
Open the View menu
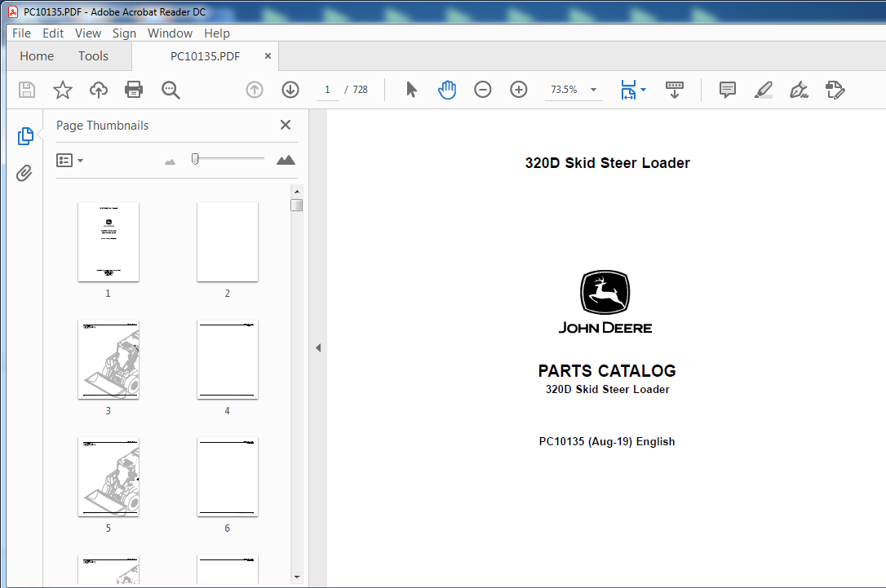[x=88, y=33]
